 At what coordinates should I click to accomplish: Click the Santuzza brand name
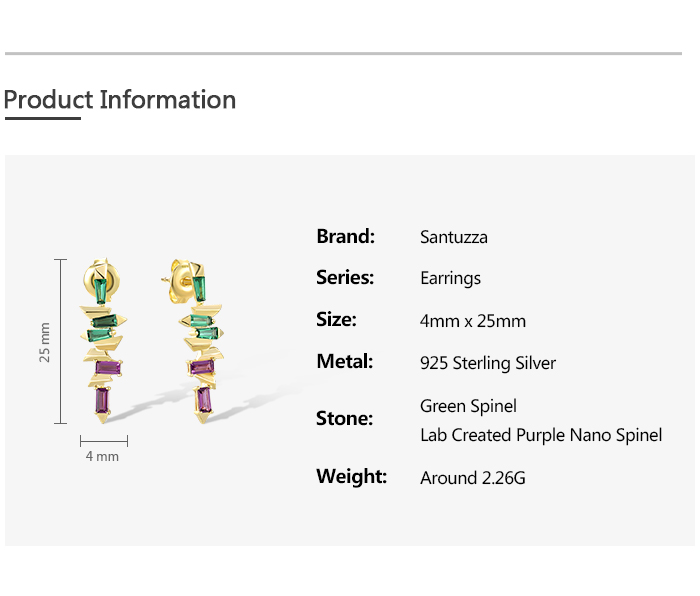[x=454, y=238]
